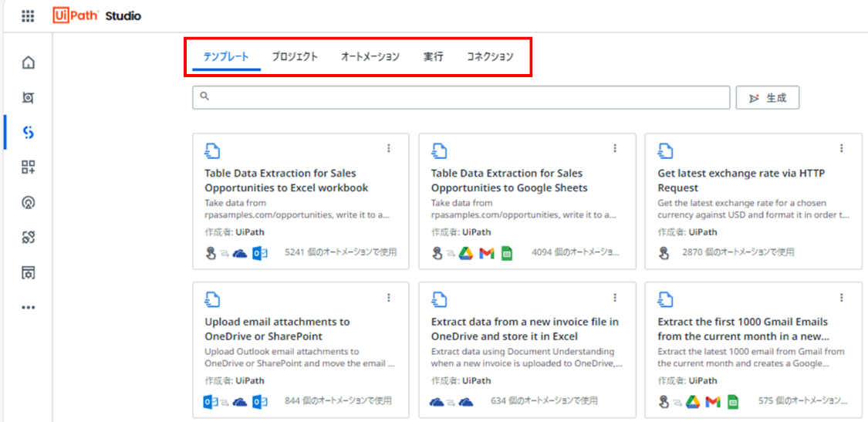Screen dimensions: 868x422
Task: Click Gmail icon on first 1000 Emails card
Action: coord(713,402)
